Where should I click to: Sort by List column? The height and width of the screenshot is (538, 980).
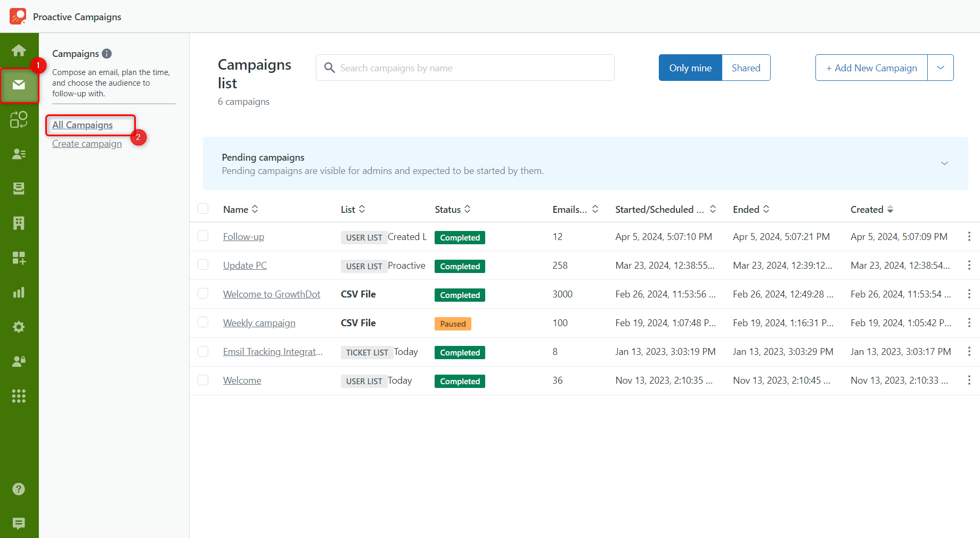click(x=353, y=209)
